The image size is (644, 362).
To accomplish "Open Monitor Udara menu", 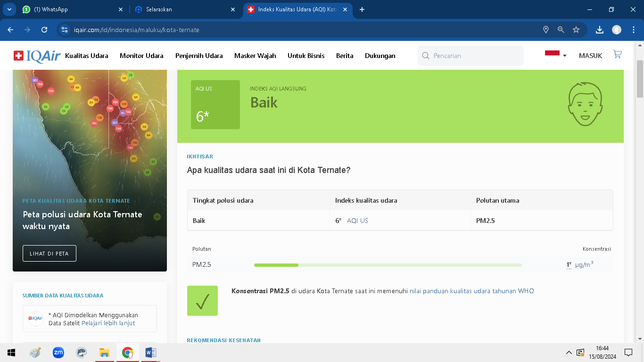I will [141, 56].
